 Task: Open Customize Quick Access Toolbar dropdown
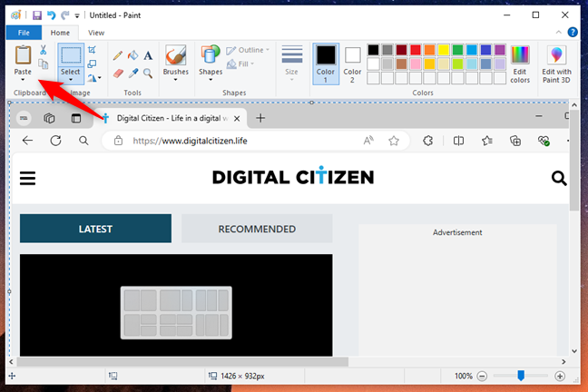tap(77, 15)
